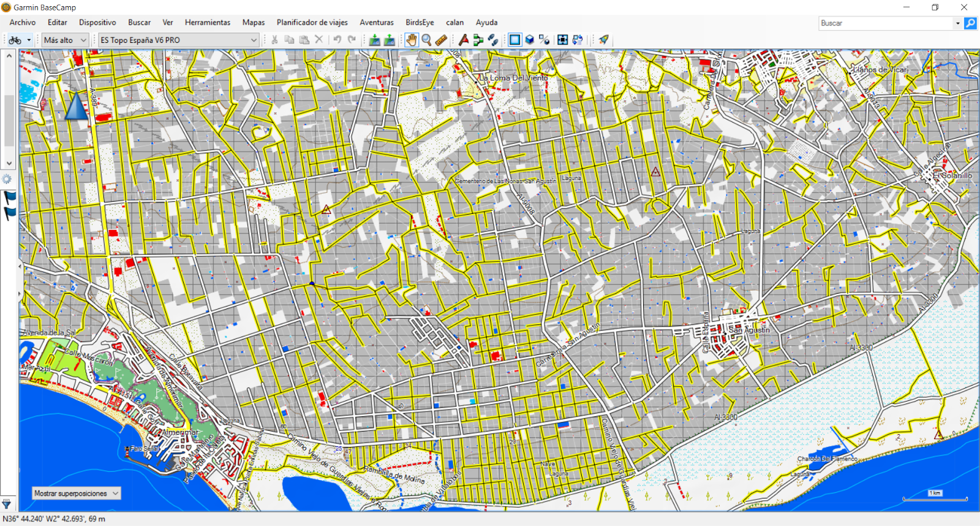Open the Ver menu
The height and width of the screenshot is (526, 980).
(x=168, y=23)
